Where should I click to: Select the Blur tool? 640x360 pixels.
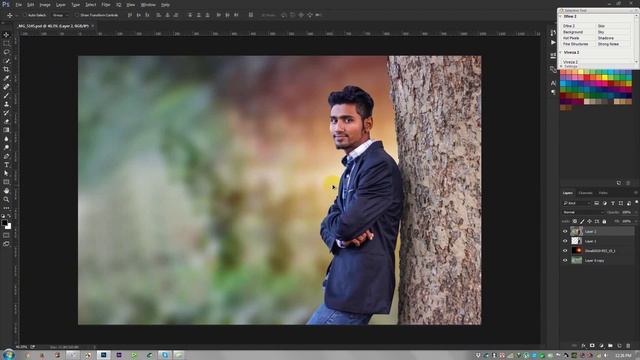point(6,139)
